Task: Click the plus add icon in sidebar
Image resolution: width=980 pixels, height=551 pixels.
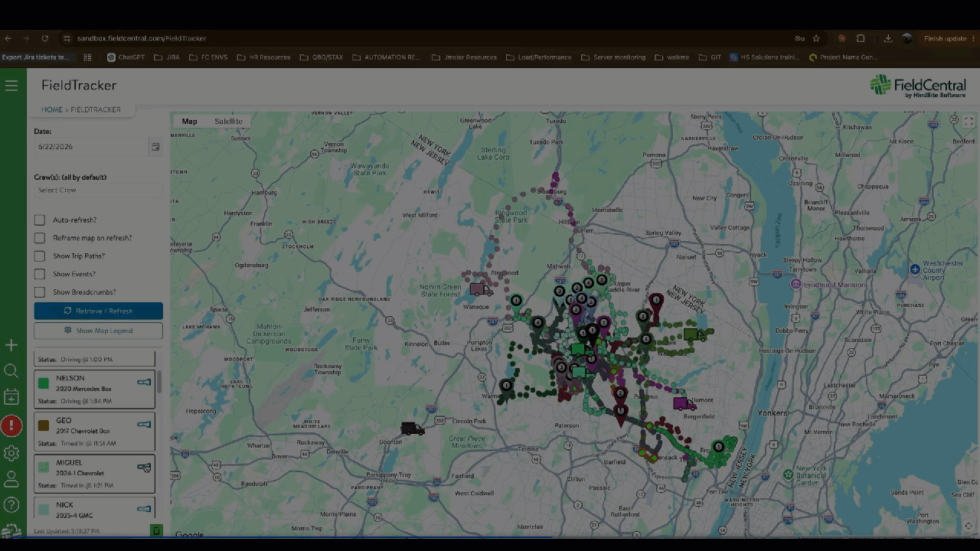Action: (11, 346)
